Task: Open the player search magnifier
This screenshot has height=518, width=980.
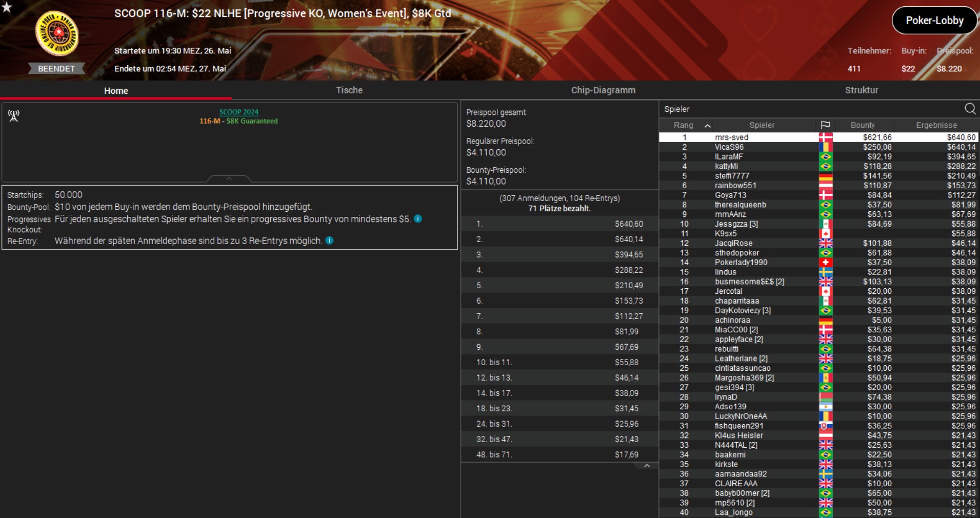Action: pos(970,109)
